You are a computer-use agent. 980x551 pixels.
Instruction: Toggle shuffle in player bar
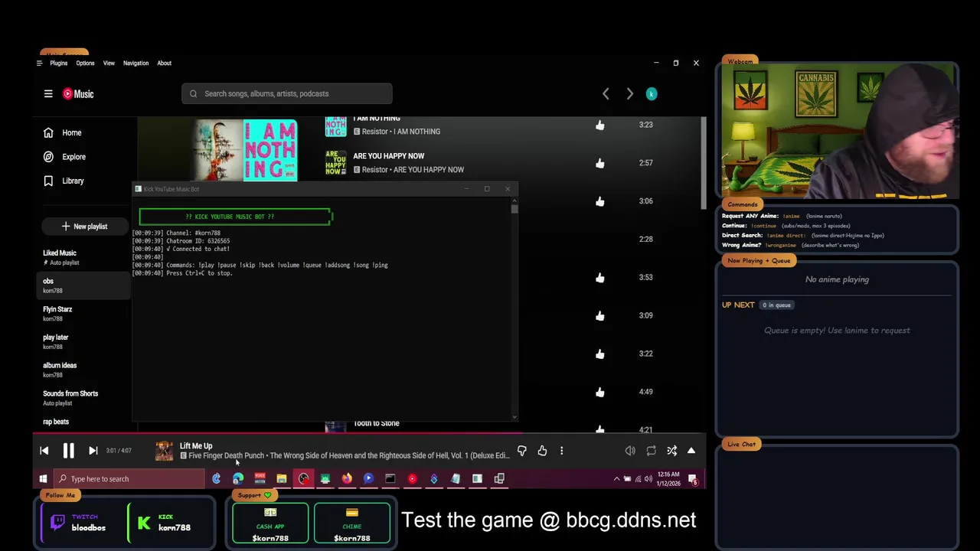coord(671,451)
